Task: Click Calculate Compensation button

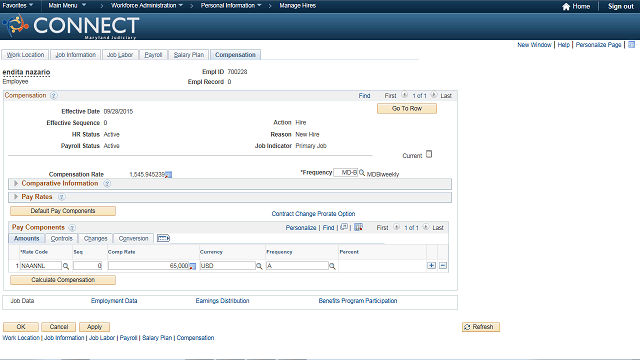Action: click(x=63, y=280)
